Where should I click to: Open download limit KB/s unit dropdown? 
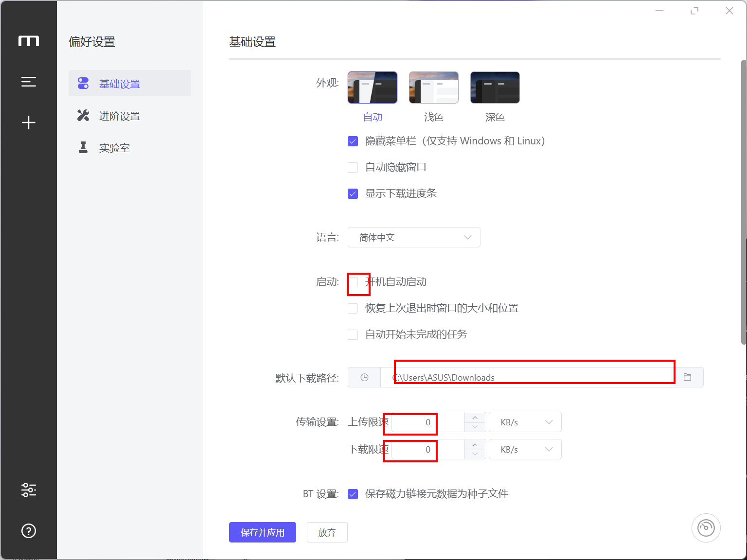coord(525,449)
